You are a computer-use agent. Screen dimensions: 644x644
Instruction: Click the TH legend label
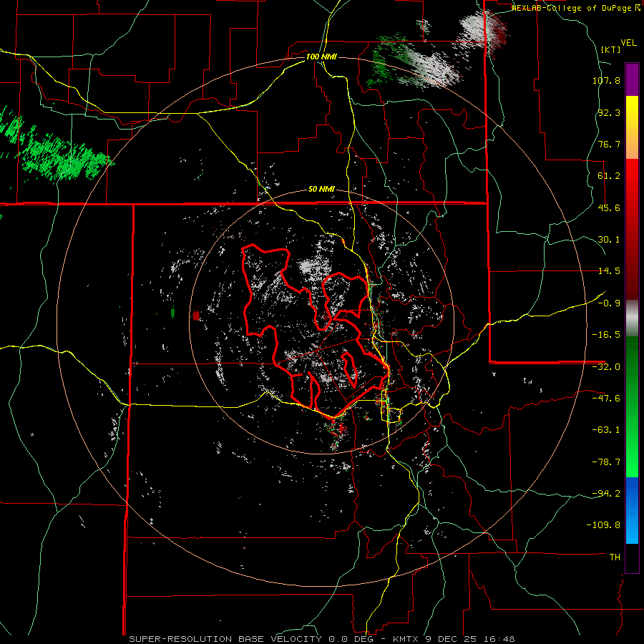point(615,557)
